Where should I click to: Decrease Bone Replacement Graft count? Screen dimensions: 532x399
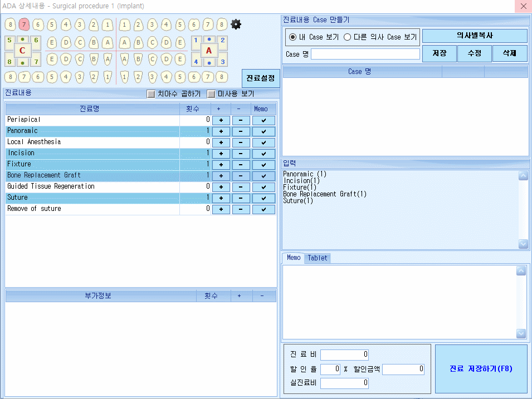click(x=241, y=176)
